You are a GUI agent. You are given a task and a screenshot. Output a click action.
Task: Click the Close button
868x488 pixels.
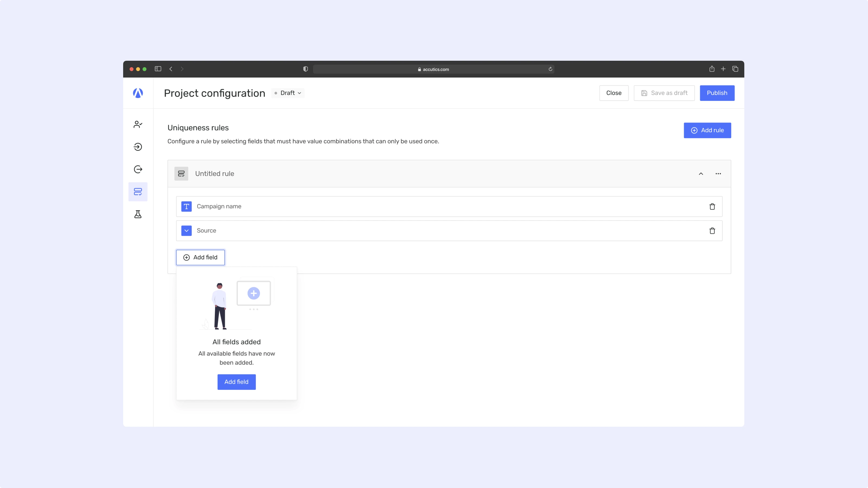pyautogui.click(x=614, y=93)
